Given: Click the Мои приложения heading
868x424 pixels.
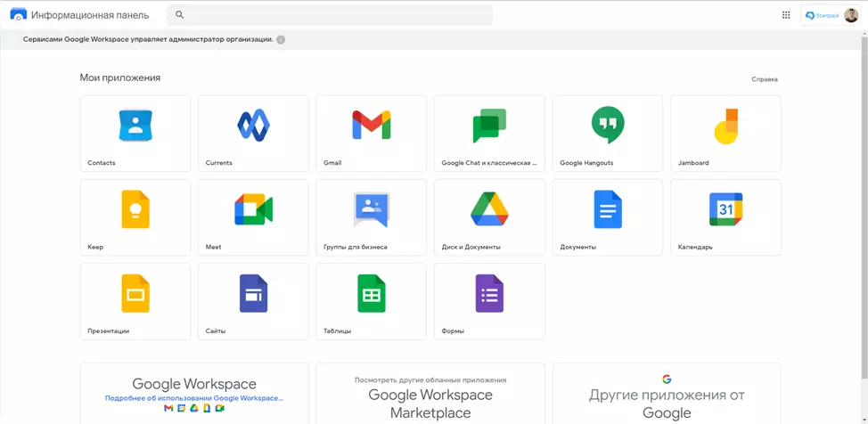Looking at the screenshot, I should [120, 78].
